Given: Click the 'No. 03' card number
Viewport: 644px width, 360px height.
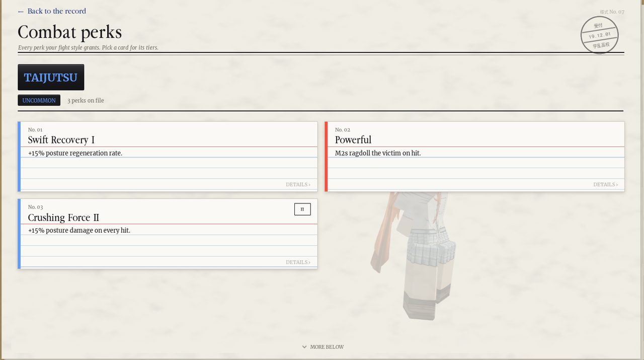Looking at the screenshot, I should pyautogui.click(x=35, y=207).
